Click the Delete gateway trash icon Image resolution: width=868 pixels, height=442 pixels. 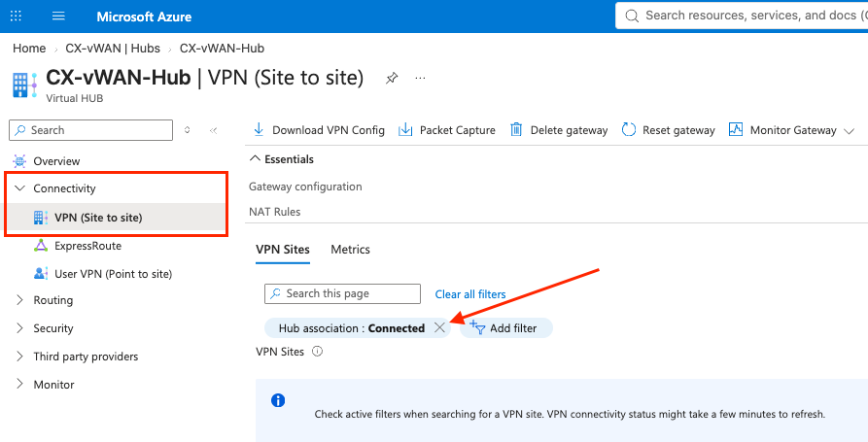516,129
